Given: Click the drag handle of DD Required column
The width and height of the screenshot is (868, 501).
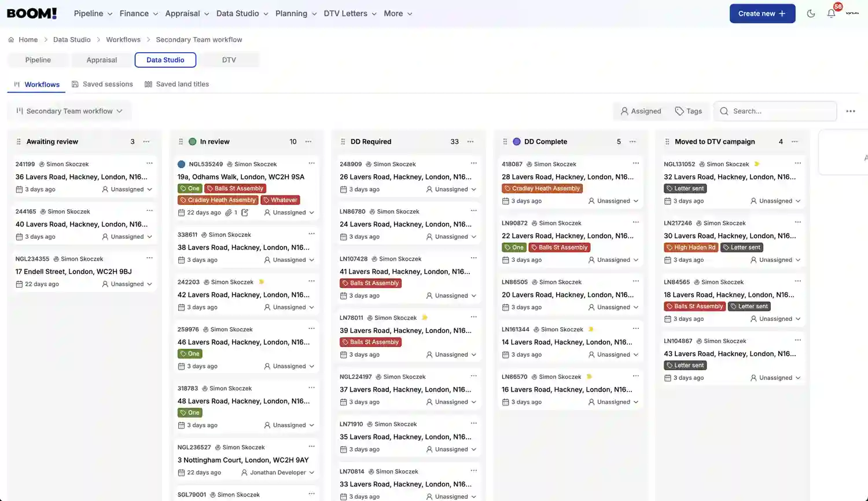Looking at the screenshot, I should point(343,141).
